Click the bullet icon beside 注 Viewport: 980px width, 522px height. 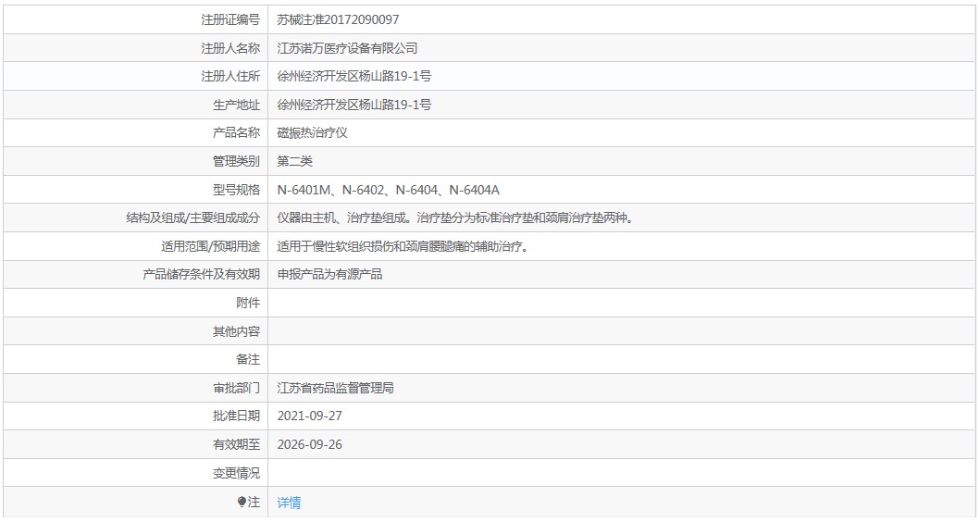tap(242, 502)
